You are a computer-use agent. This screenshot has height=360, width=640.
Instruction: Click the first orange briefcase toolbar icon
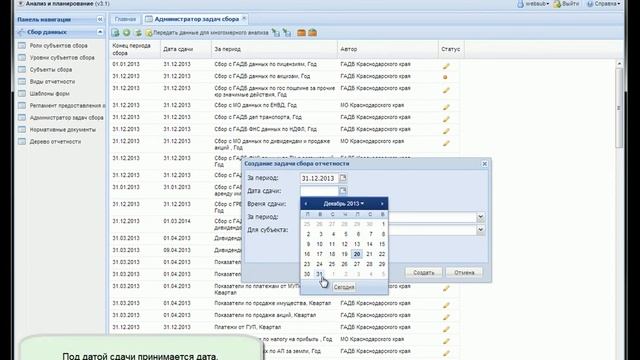point(301,33)
